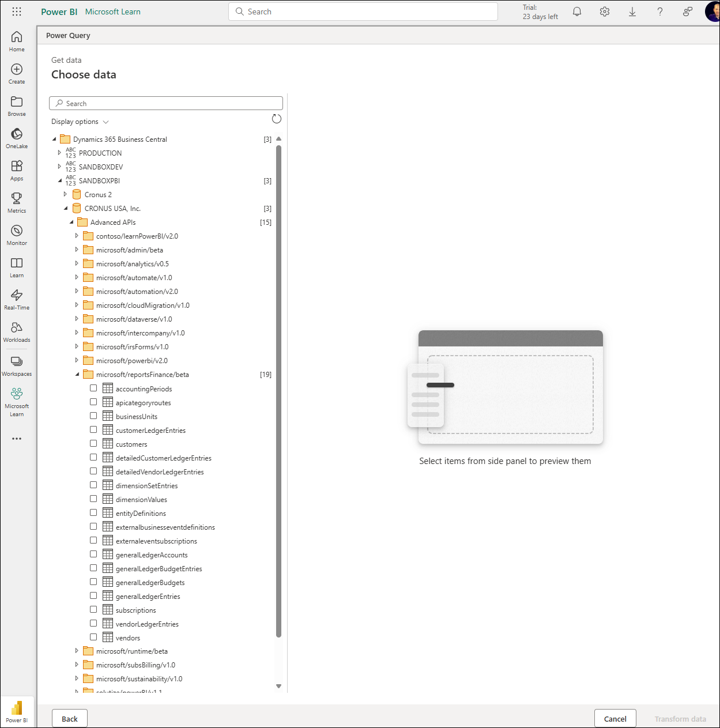Expand contoso/learnPowerBI/v2.0 folder
This screenshot has height=728, width=720.
pos(77,236)
